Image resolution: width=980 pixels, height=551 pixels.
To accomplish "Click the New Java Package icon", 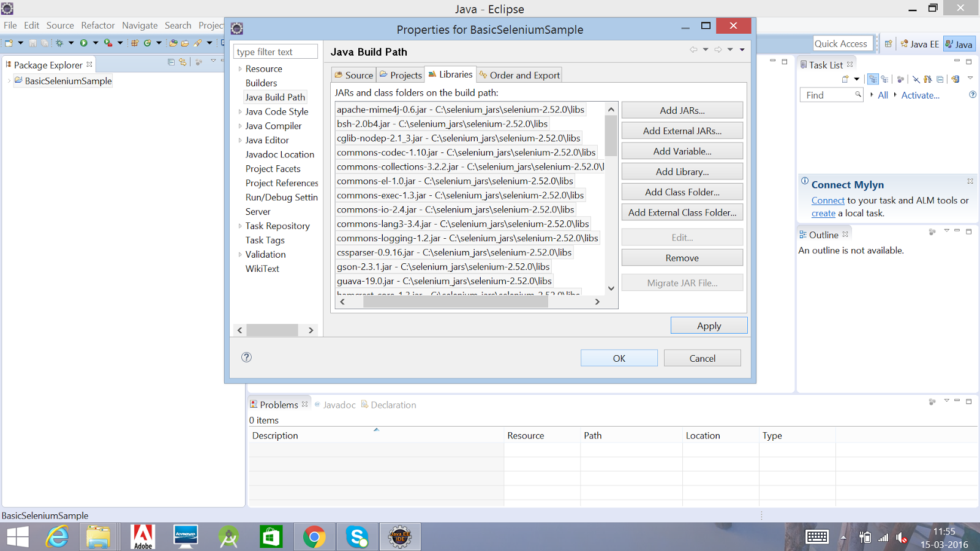I will 135,43.
